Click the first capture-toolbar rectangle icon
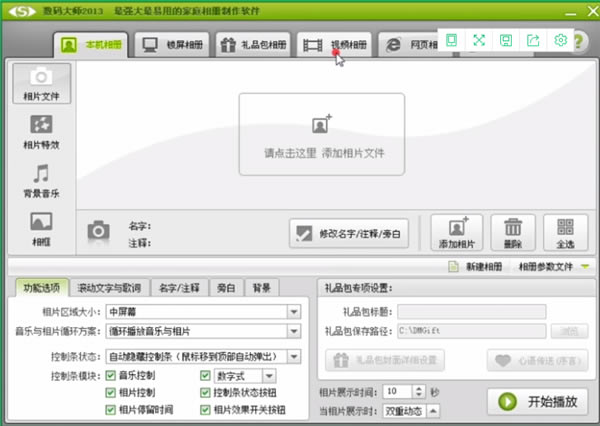The image size is (600, 426). click(x=452, y=40)
